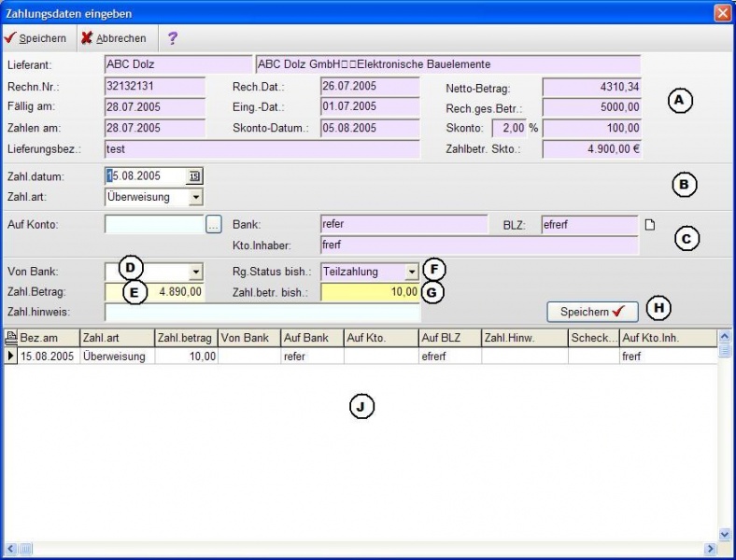Click the Skonto percent field 2,00
Viewport: 736px width, 560px height.
click(509, 128)
